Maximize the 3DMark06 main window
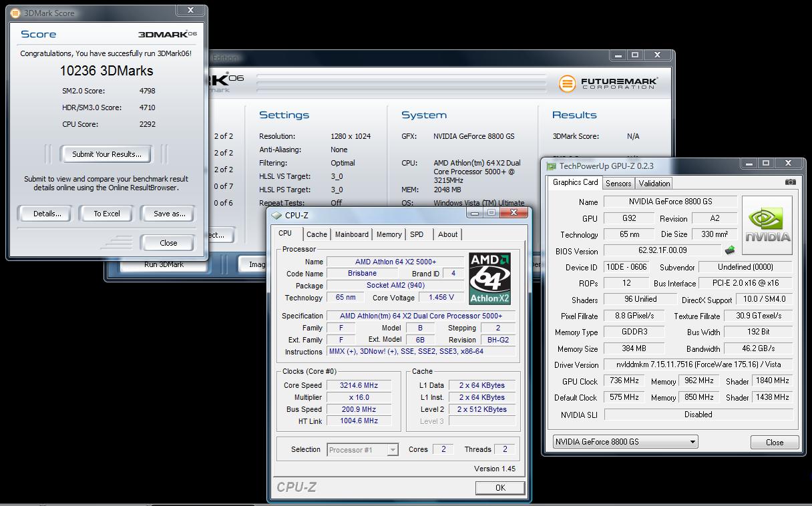 click(x=635, y=55)
